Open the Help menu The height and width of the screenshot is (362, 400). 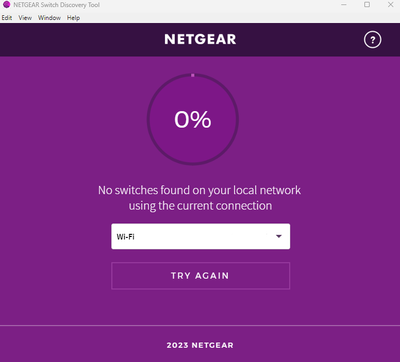tap(73, 18)
